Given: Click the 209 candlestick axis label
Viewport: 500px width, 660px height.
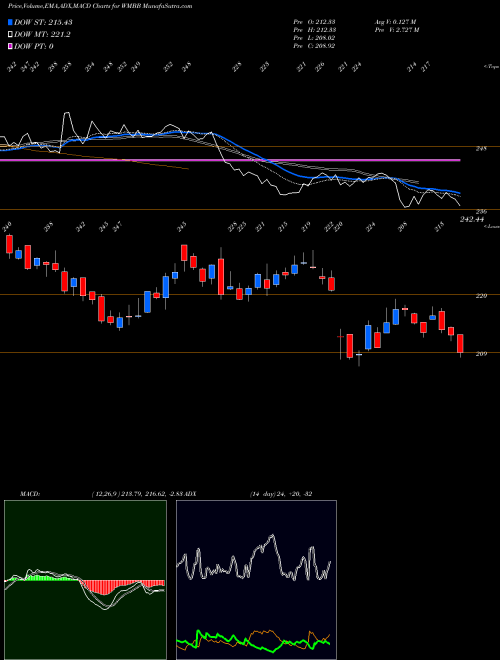Looking at the screenshot, I should click(x=482, y=354).
